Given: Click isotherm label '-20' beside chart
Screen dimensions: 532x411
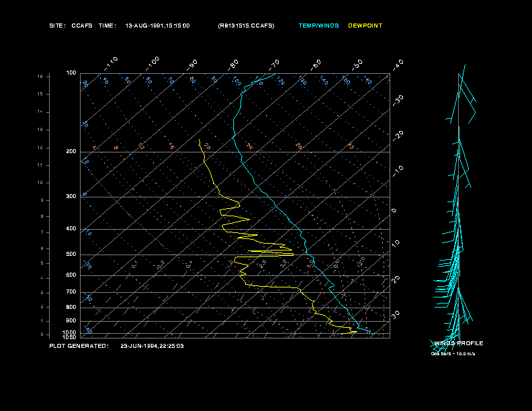Looking at the screenshot, I should pyautogui.click(x=398, y=136).
